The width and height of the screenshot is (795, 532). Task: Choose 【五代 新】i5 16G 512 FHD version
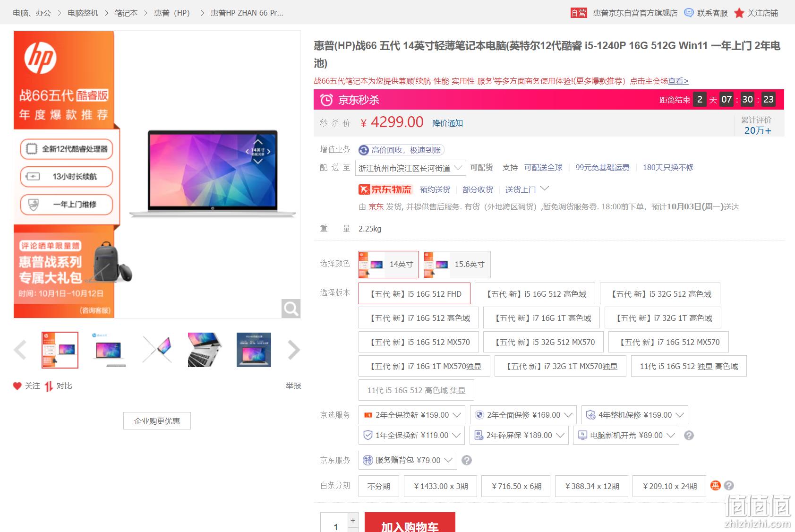(415, 294)
